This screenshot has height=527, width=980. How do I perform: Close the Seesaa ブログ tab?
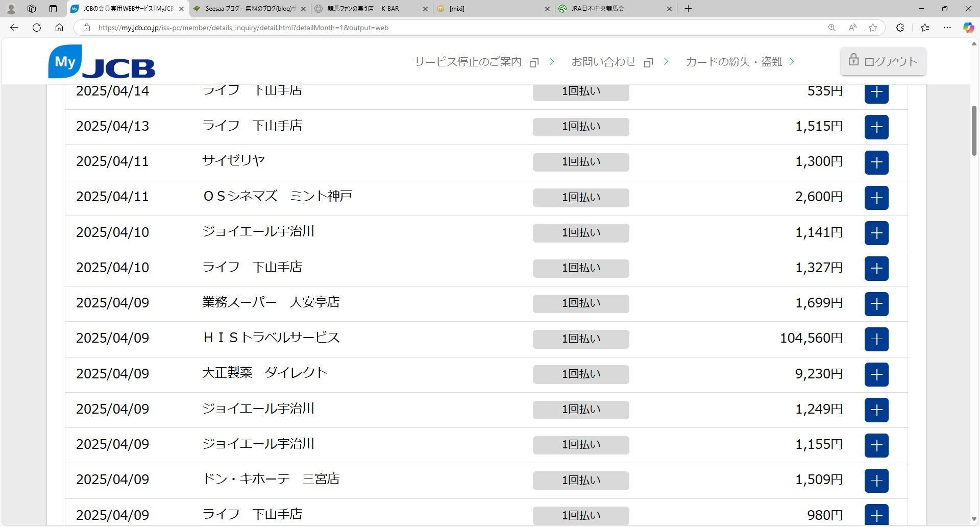click(x=304, y=9)
